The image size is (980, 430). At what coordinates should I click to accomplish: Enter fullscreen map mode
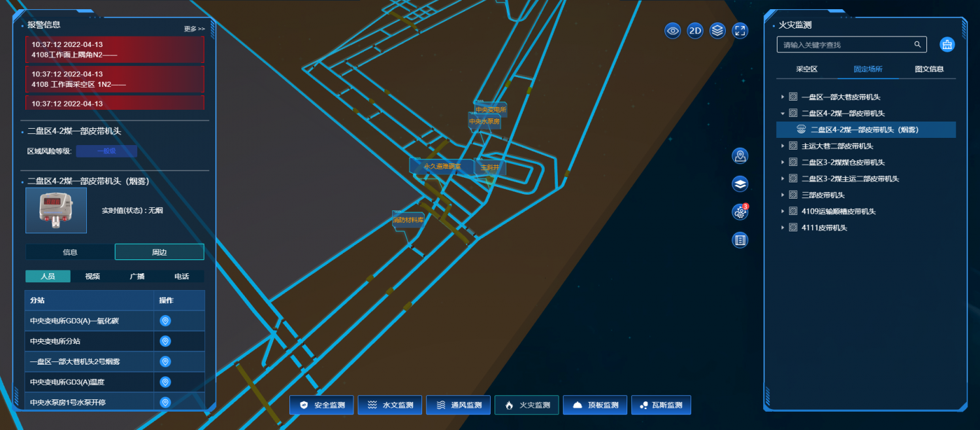click(740, 30)
